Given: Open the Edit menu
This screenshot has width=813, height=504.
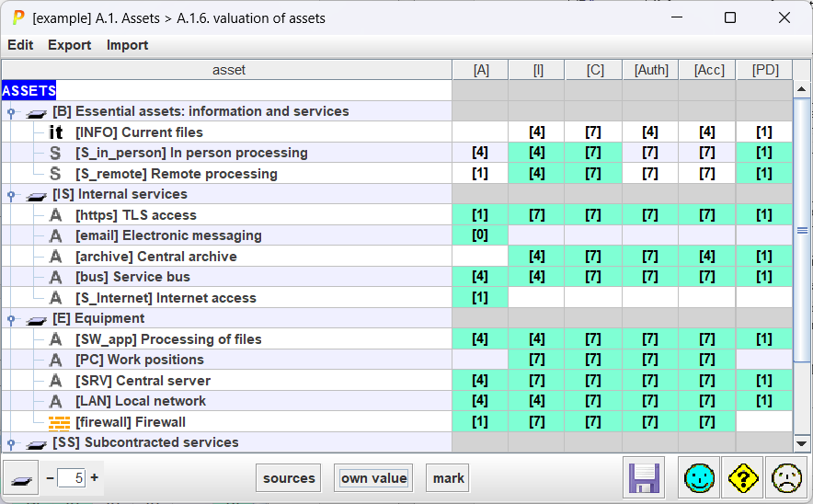Looking at the screenshot, I should pos(20,45).
